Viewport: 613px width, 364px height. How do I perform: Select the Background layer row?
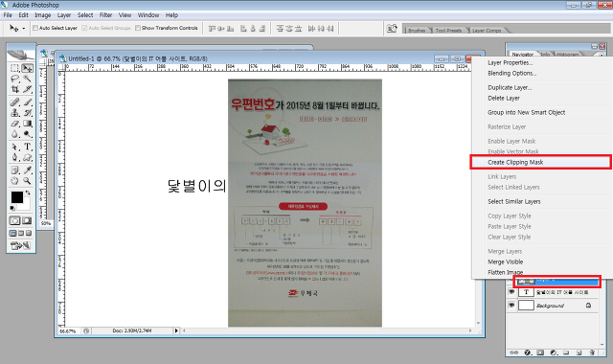553,306
